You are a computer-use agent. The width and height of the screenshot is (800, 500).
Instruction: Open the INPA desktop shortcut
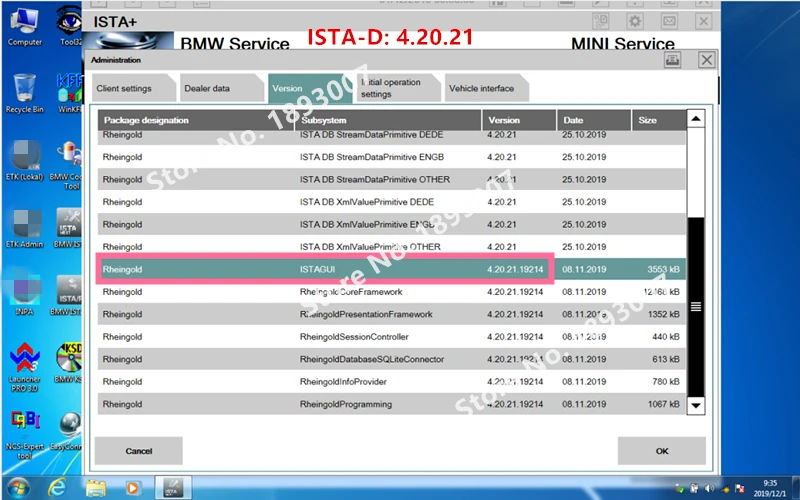pos(24,295)
